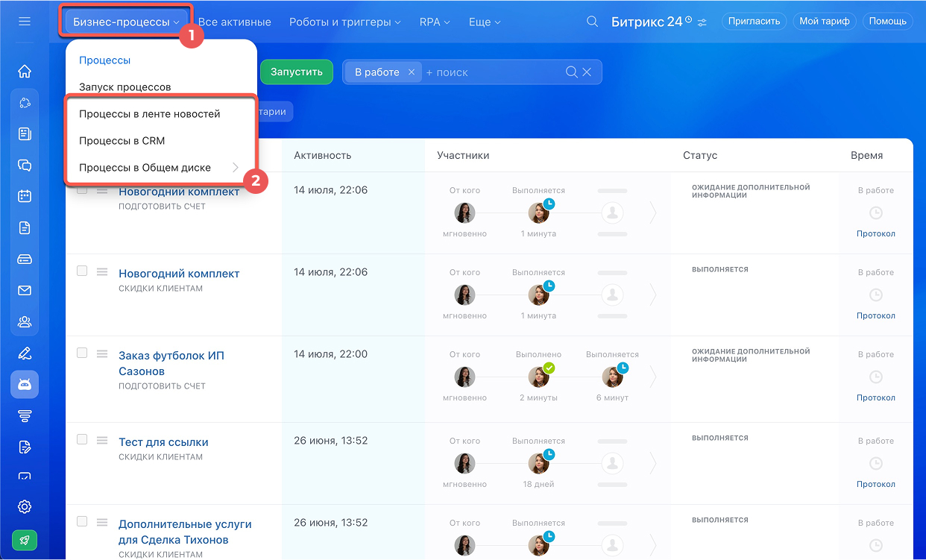Screen dimensions: 926x560
Task: Open the mail envelope icon in sidebar
Action: (x=25, y=291)
